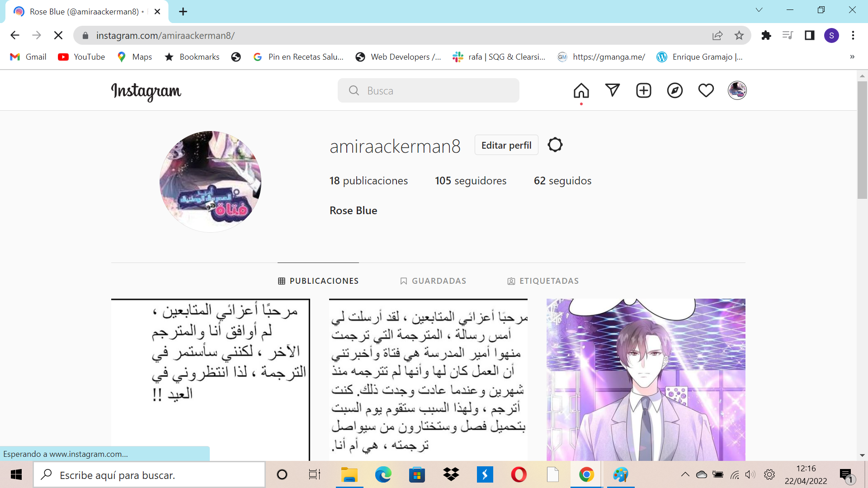Screen dimensions: 868x488
Task: Go to Instagram home feed icon
Action: pos(581,91)
